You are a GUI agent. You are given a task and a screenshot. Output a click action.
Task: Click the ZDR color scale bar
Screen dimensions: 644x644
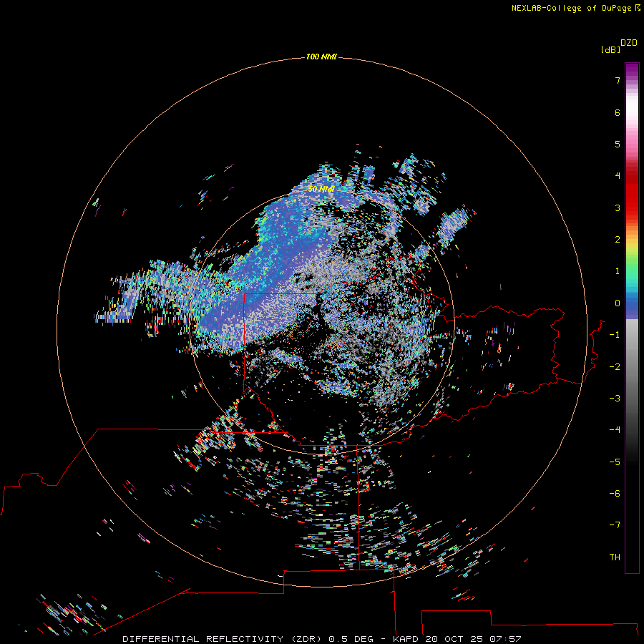(x=632, y=318)
